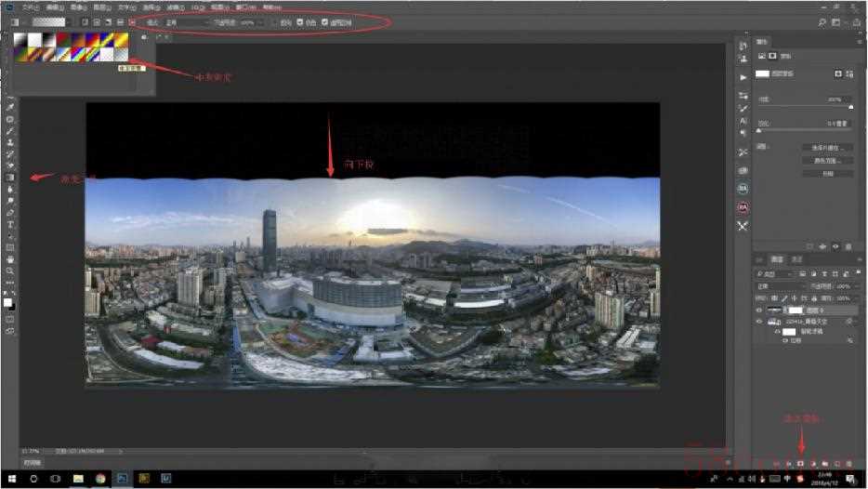Screen dimensions: 868x489
Task: Click the layer style fx icon at panel bottom
Action: click(x=788, y=464)
